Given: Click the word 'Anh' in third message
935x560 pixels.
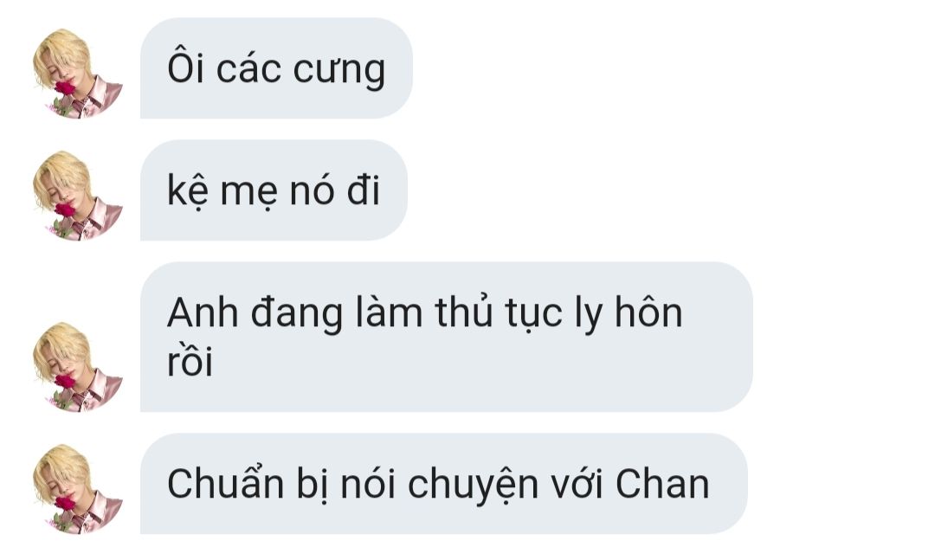Looking at the screenshot, I should [203, 312].
